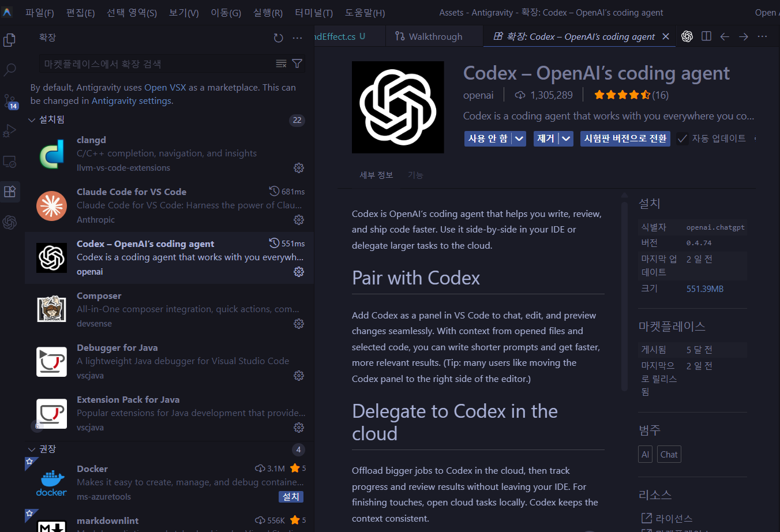
Task: Install the Docker extension
Action: click(291, 497)
